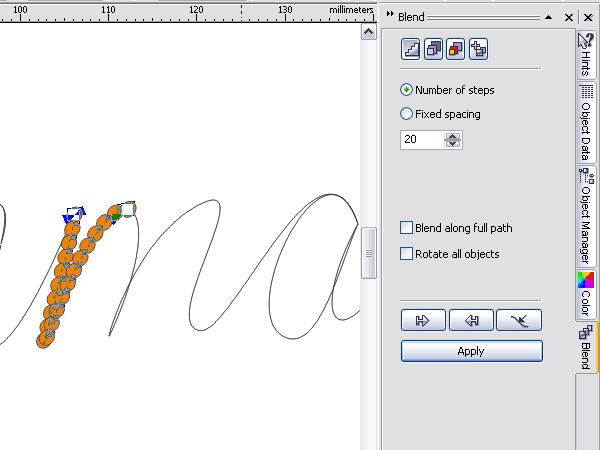This screenshot has height=450, width=600.
Task: Click the End object button
Action: pyautogui.click(x=471, y=320)
